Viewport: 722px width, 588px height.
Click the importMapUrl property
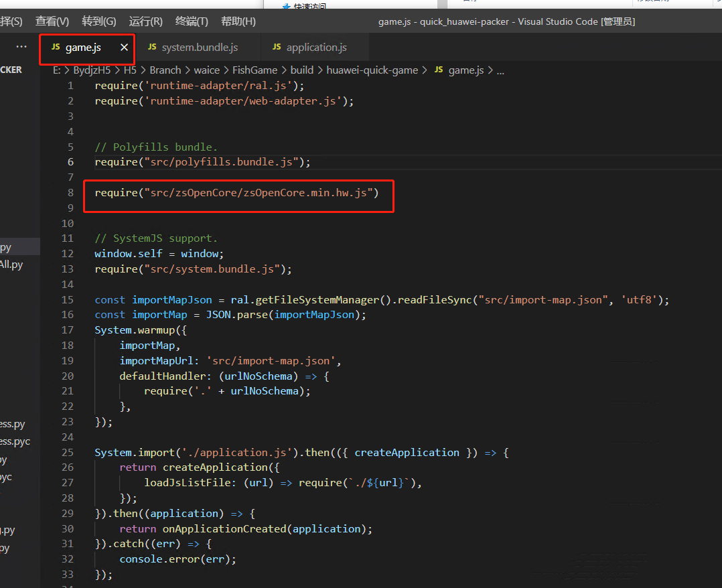[156, 361]
